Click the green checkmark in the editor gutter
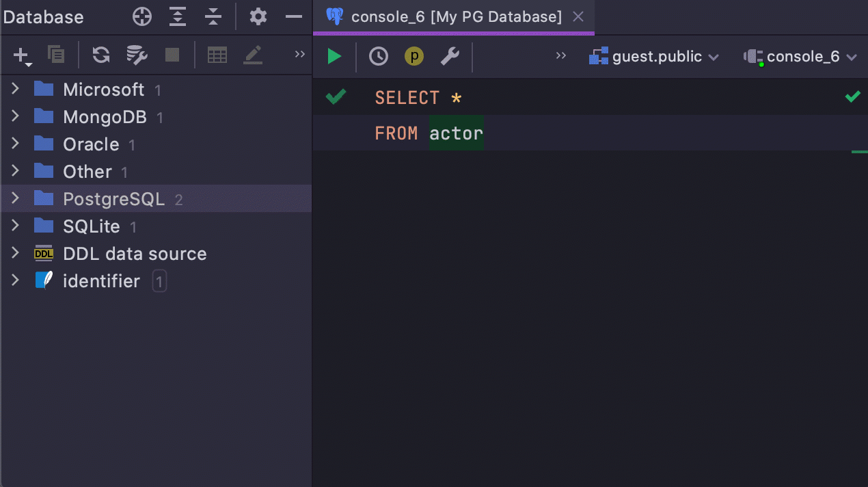The height and width of the screenshot is (487, 868). 336,97
